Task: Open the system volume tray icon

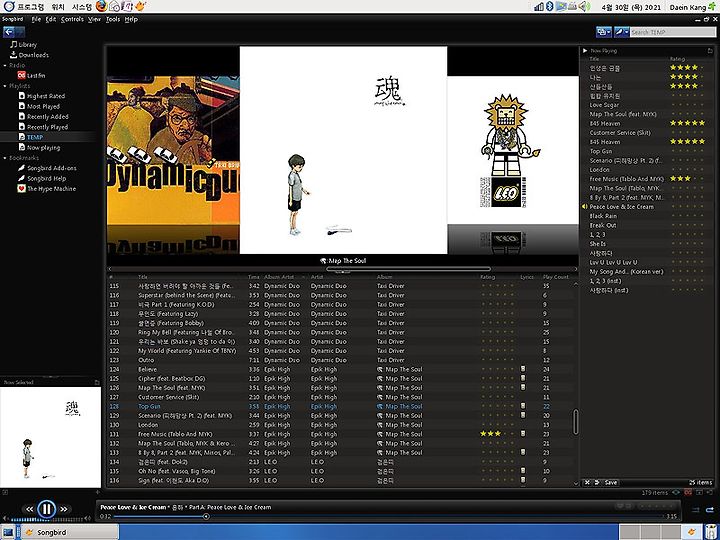Action: coord(584,6)
